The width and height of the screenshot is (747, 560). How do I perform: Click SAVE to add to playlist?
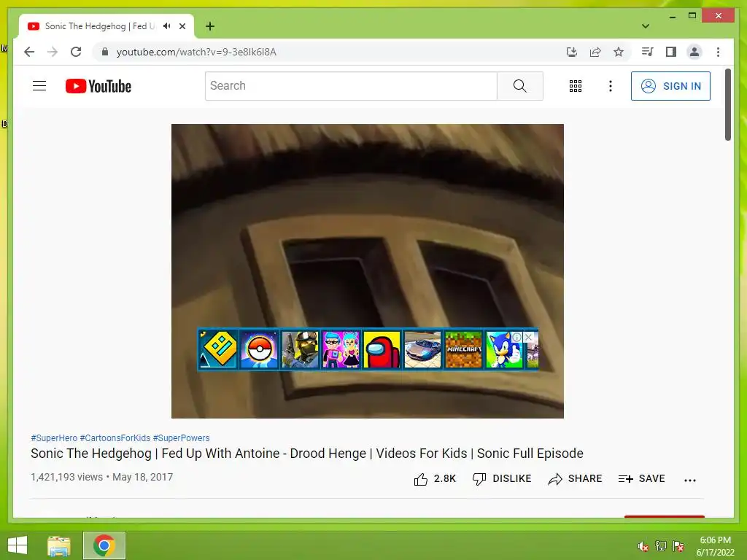click(x=641, y=478)
